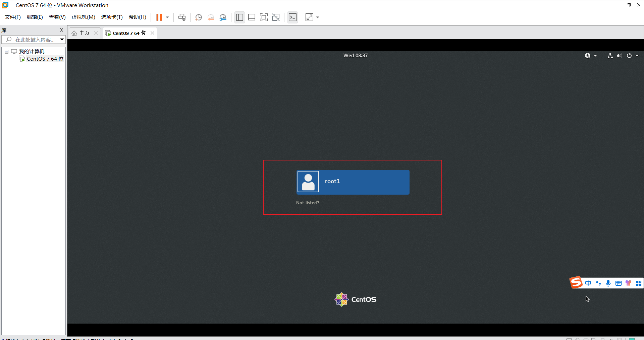The height and width of the screenshot is (340, 644).
Task: Open the 文件(F) menu
Action: [13, 17]
